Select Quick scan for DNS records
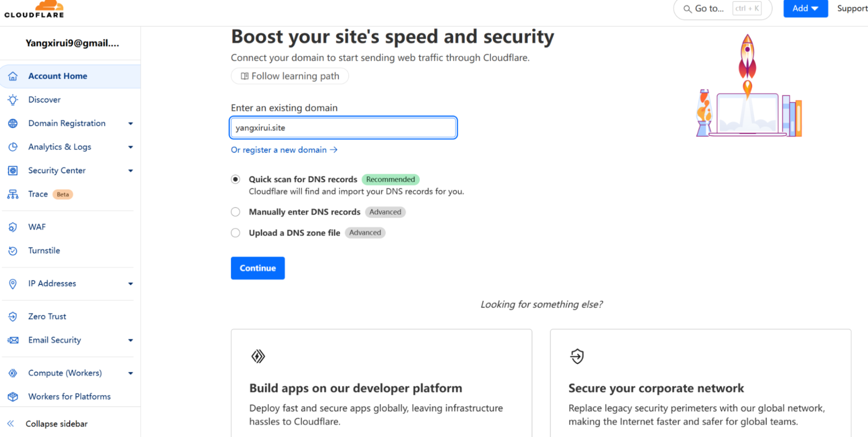The height and width of the screenshot is (437, 868). coord(236,179)
